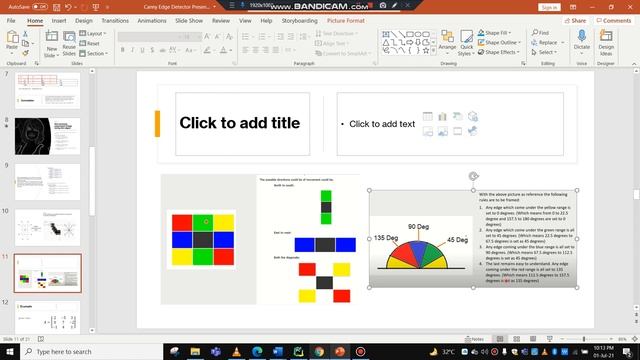
Task: Expand the shapes gallery more arrow
Action: coord(433,51)
